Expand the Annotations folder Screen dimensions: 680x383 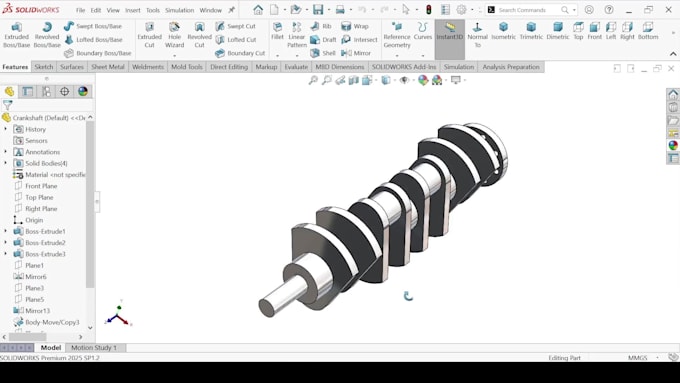click(5, 151)
